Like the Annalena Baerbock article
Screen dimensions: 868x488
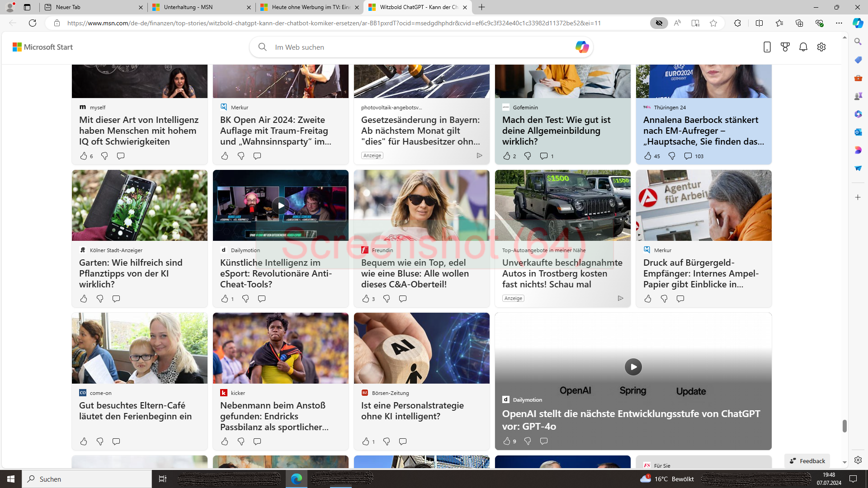tap(648, 156)
